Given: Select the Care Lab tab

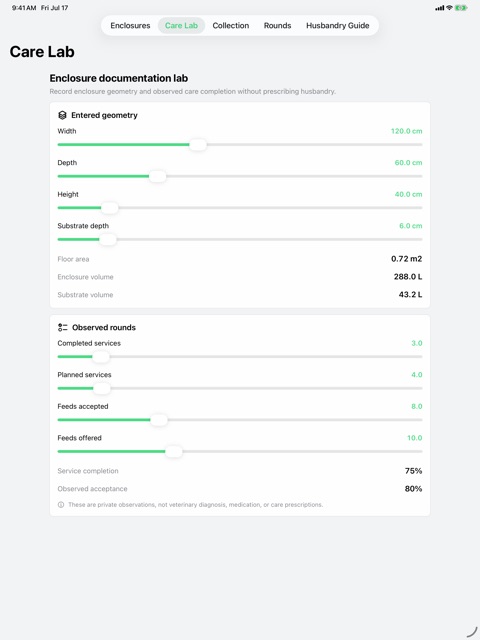Looking at the screenshot, I should [x=181, y=25].
